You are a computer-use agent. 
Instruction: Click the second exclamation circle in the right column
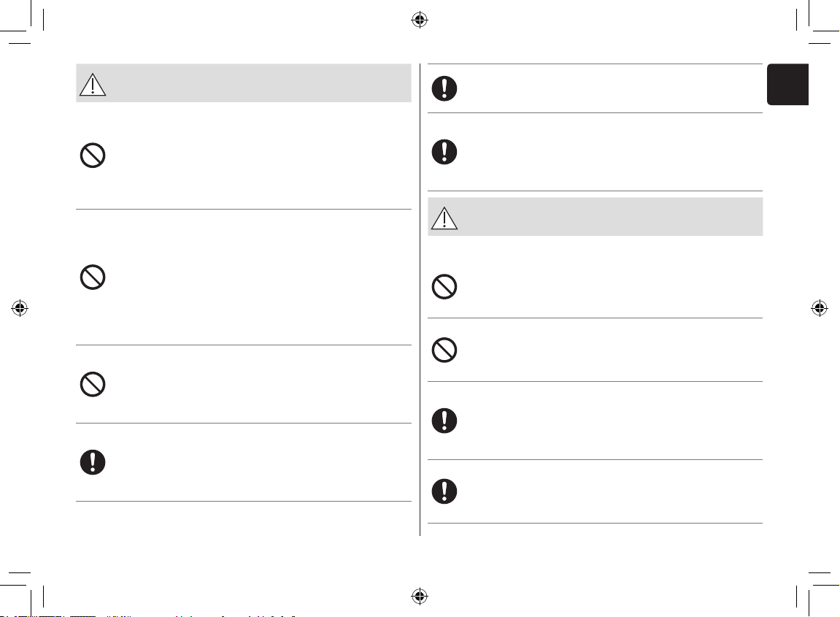pyautogui.click(x=444, y=152)
